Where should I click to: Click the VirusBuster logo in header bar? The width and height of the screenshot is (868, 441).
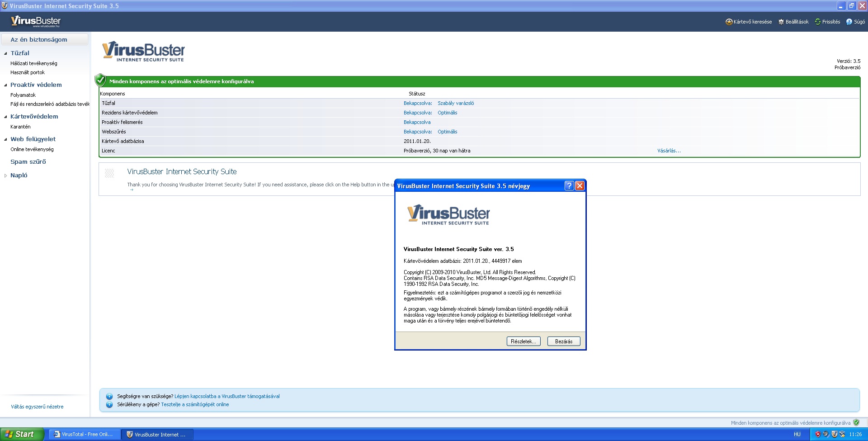[x=36, y=21]
